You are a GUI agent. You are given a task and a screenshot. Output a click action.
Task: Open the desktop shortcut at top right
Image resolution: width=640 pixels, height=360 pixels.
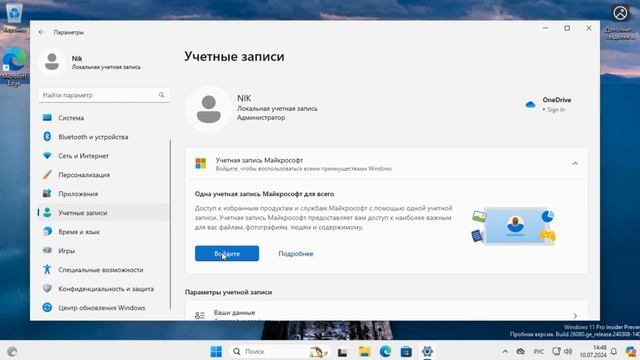[x=620, y=22]
